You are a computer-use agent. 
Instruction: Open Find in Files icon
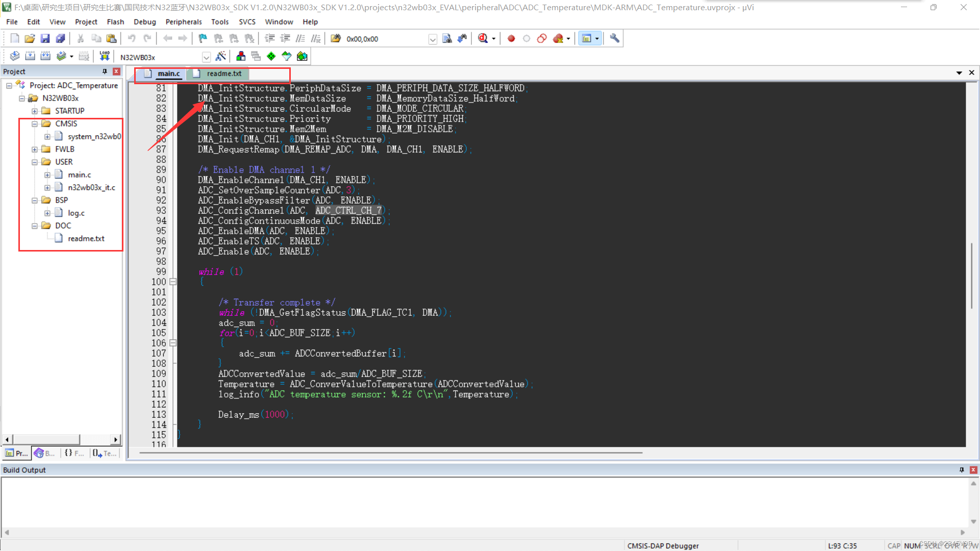pyautogui.click(x=447, y=38)
